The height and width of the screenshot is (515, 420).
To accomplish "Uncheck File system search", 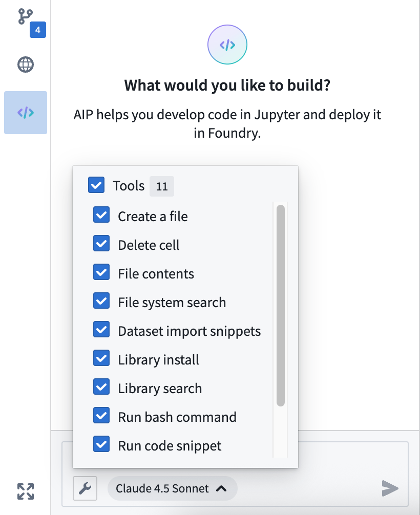I will (x=101, y=301).
